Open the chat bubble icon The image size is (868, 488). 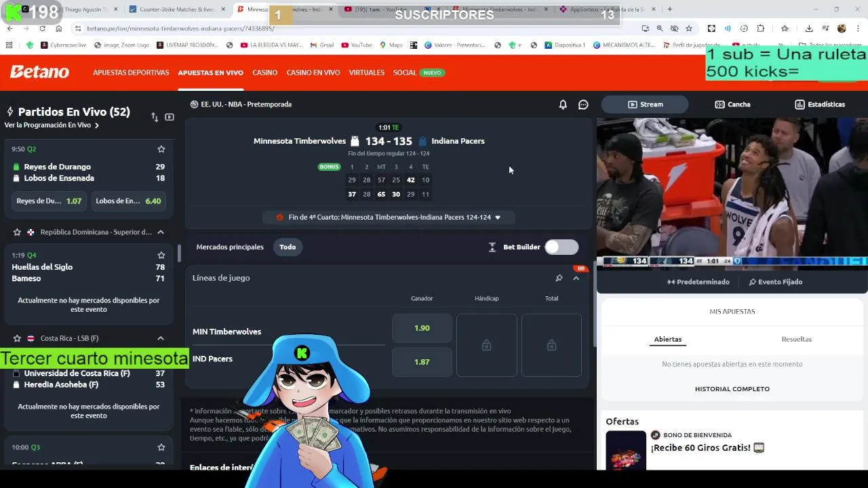[583, 104]
